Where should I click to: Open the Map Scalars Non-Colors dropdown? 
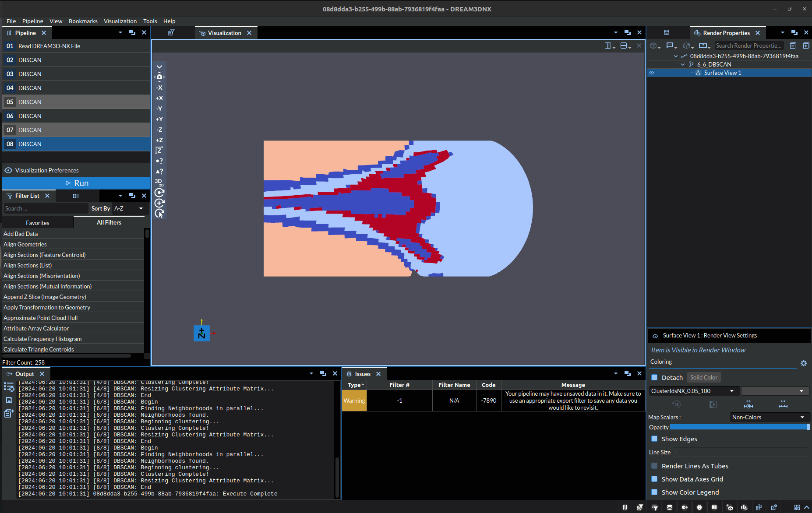pyautogui.click(x=770, y=417)
